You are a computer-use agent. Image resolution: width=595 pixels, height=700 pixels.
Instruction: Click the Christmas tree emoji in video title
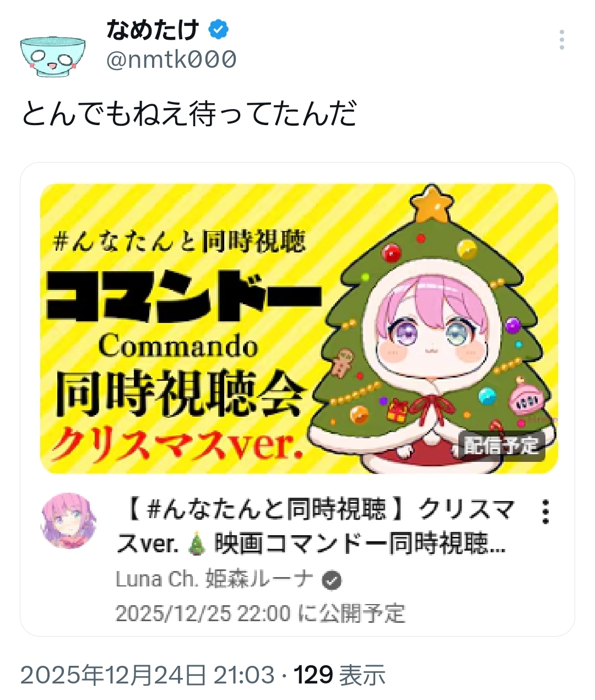coord(197,544)
